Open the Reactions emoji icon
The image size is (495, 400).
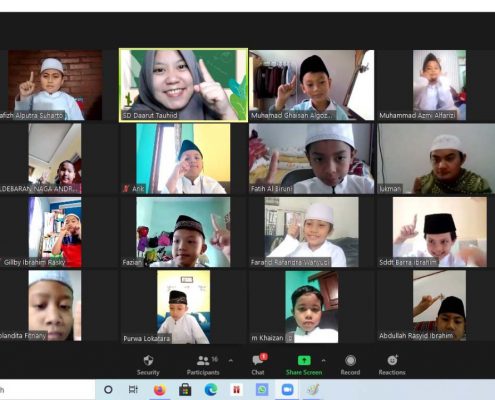point(392,360)
